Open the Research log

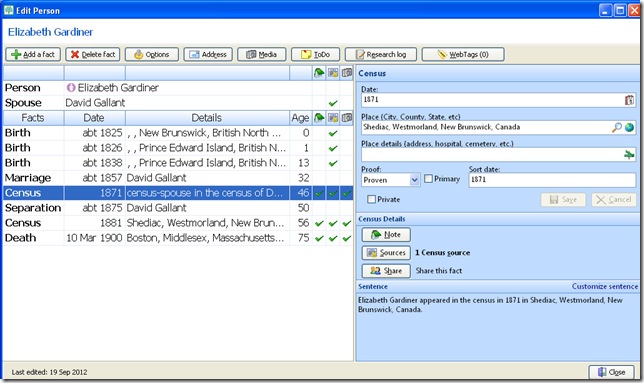click(381, 54)
